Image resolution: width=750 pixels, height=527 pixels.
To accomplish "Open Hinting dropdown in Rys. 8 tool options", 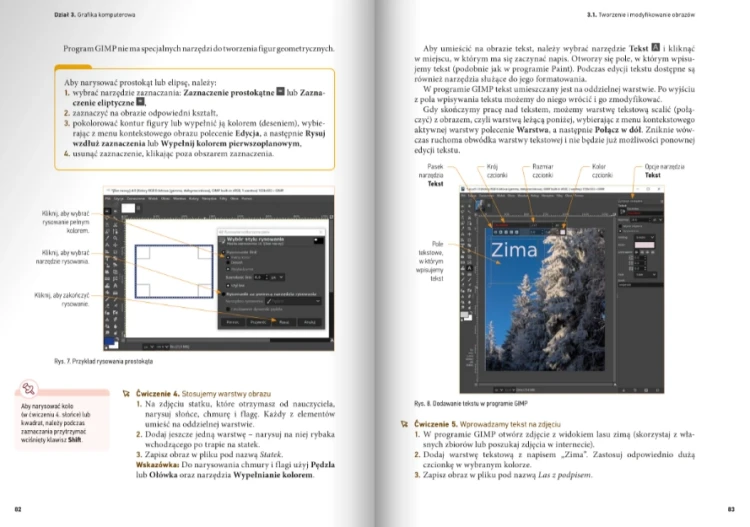I will click(645, 237).
